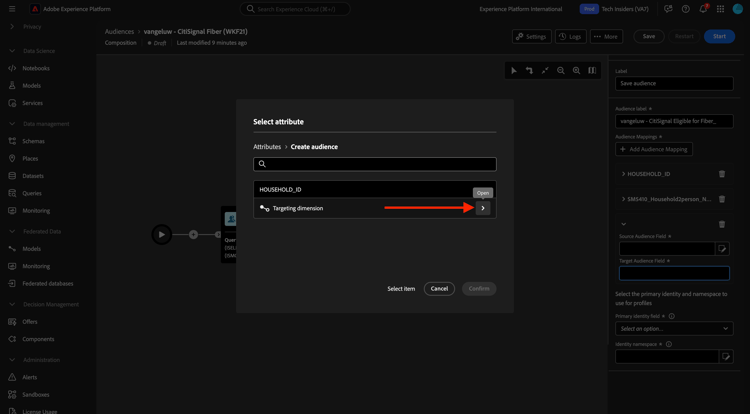Expand the SMS410_Household2person mapping
Image resolution: width=750 pixels, height=414 pixels.
tap(623, 199)
